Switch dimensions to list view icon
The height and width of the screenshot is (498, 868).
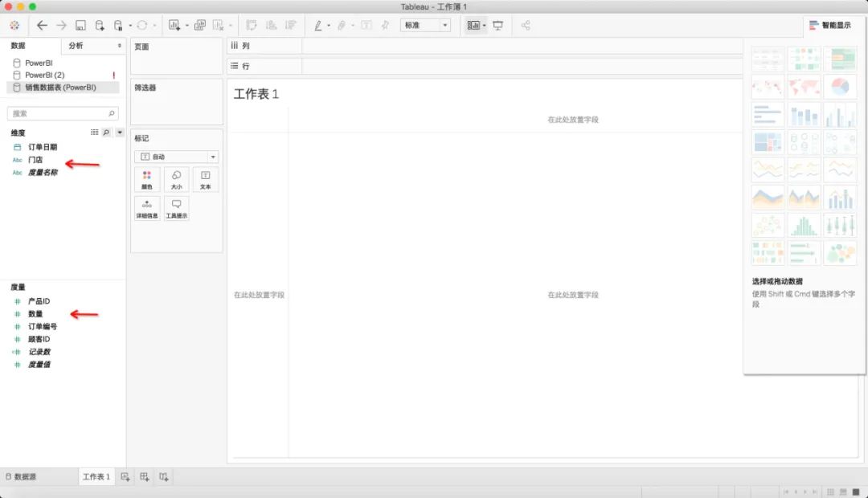tap(94, 133)
